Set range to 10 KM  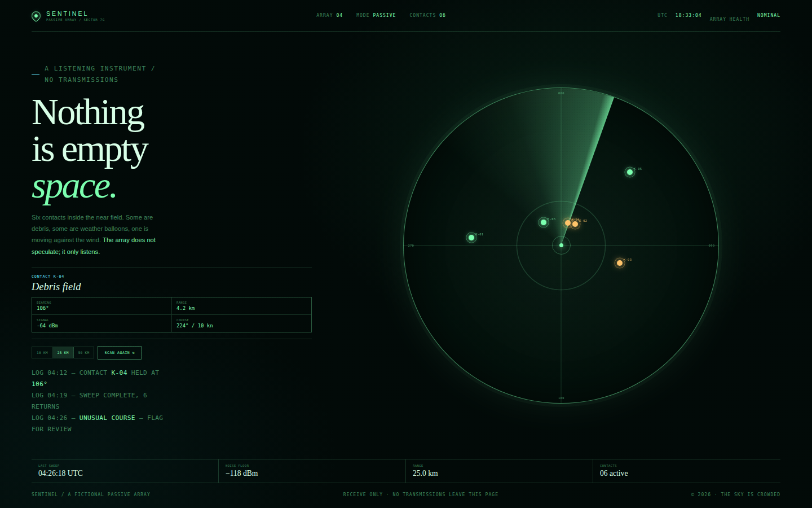[x=42, y=353]
